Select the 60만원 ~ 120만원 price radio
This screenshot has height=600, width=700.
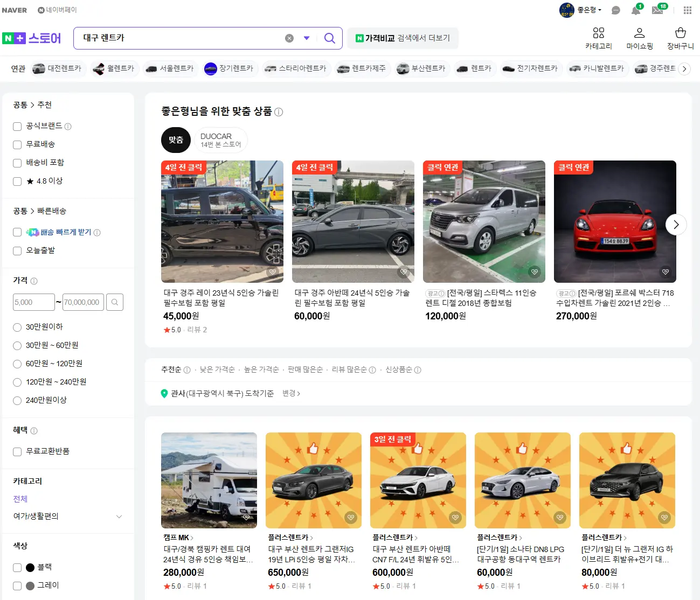17,364
